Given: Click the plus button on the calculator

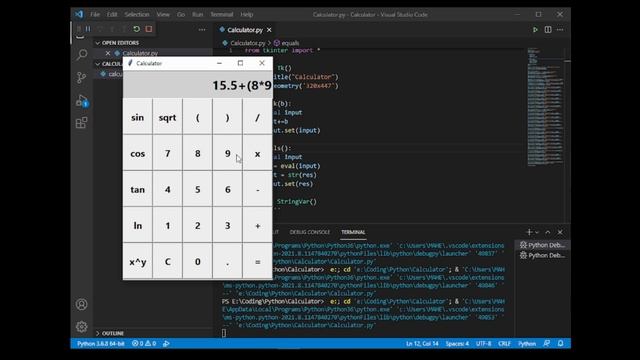Looking at the screenshot, I should pos(258,226).
